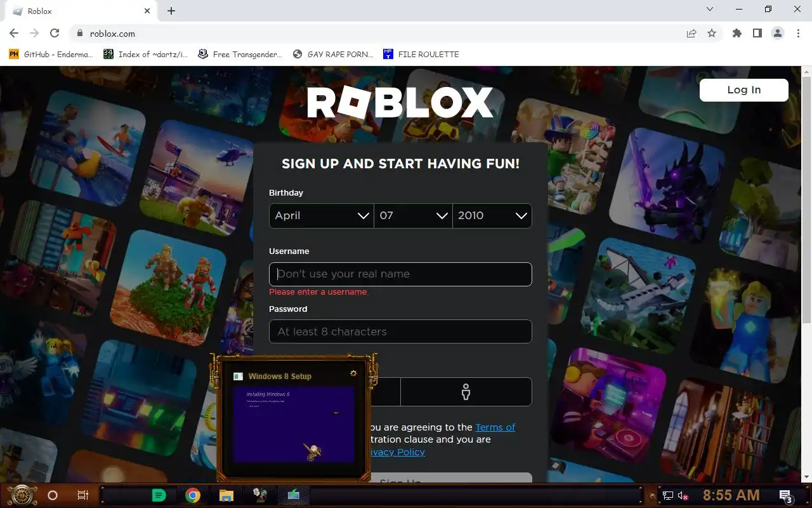Click the share page icon in address bar

[691, 34]
